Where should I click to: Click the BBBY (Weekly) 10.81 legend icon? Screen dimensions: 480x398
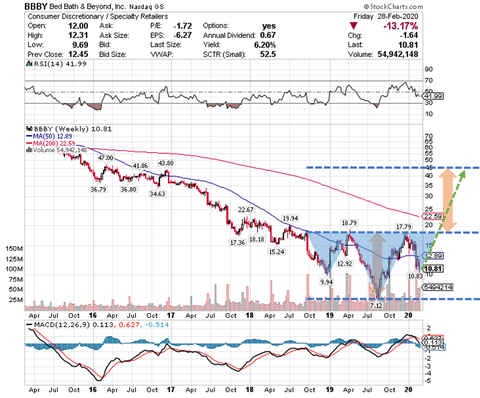(29, 129)
